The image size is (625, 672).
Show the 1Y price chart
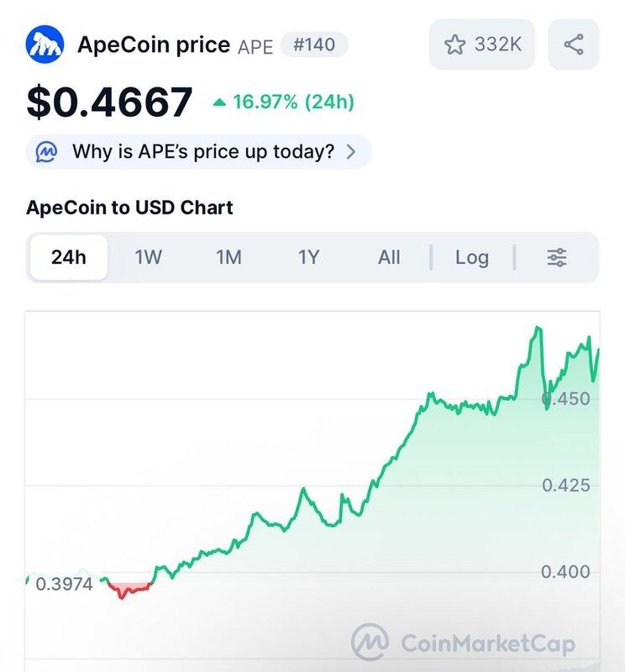(309, 257)
